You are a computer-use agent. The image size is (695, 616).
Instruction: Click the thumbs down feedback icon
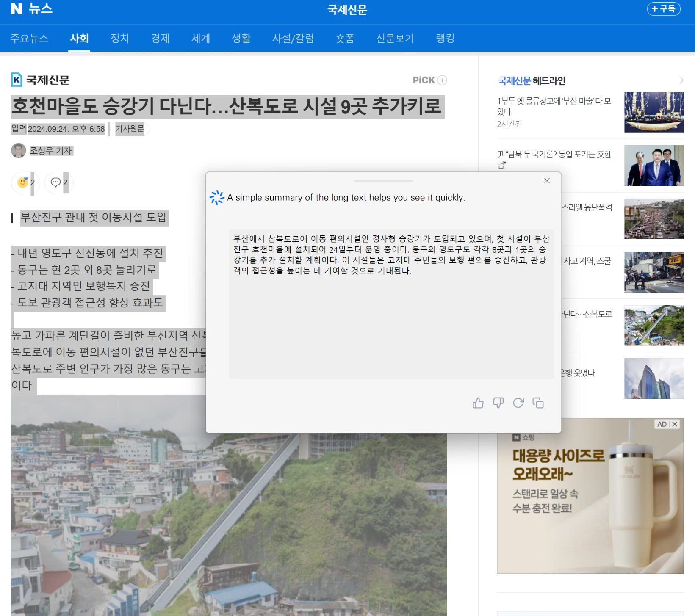498,403
